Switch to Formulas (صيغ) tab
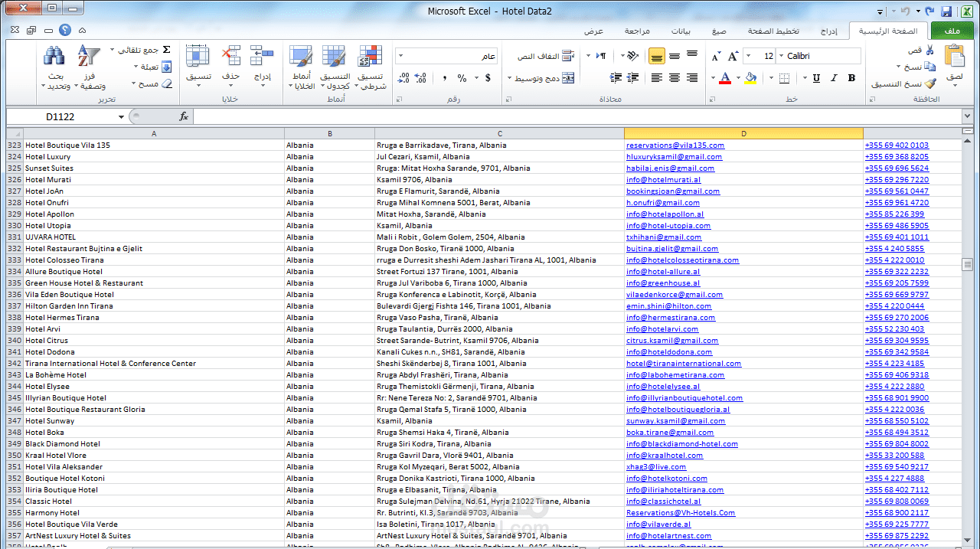The image size is (980, 549). pos(719,31)
